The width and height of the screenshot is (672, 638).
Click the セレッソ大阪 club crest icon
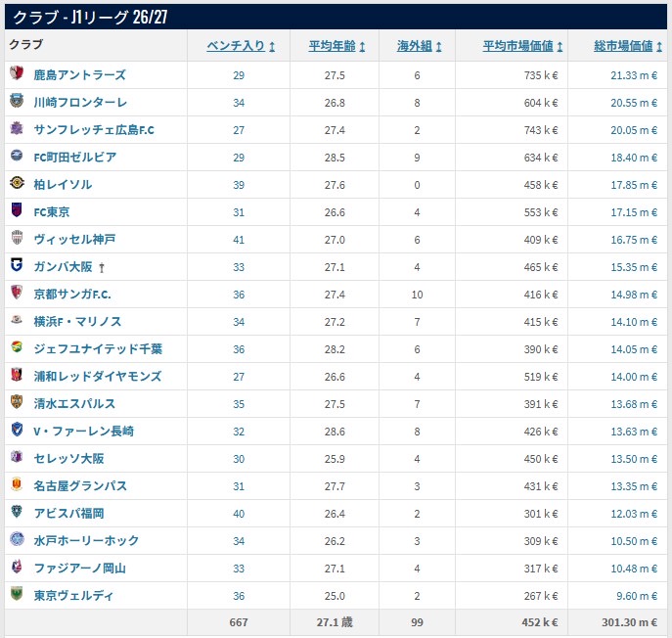(x=17, y=457)
